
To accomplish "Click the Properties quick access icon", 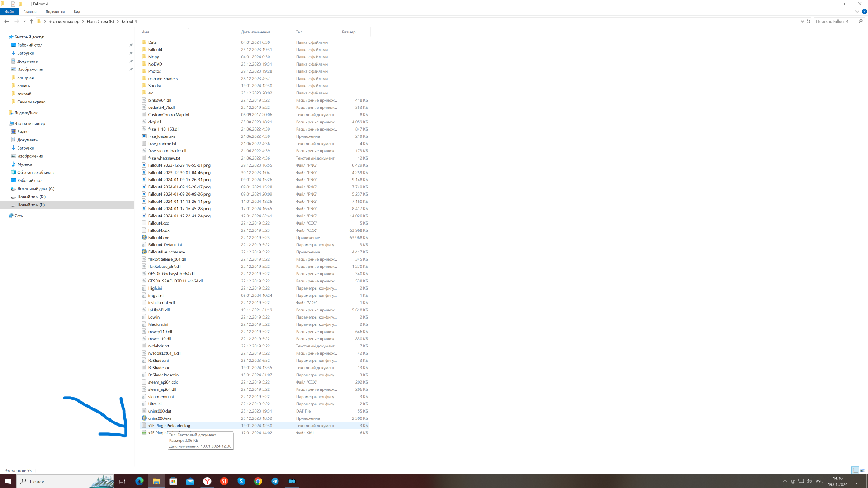I will pos(13,4).
